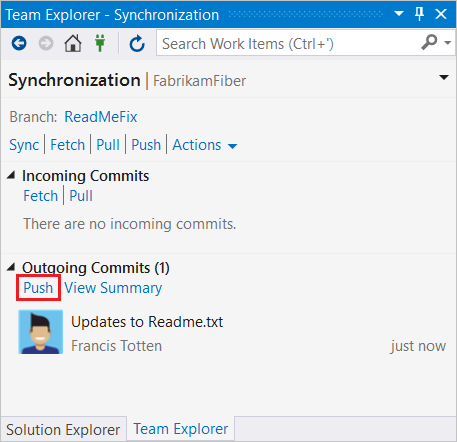The image size is (457, 442).
Task: Open Manage Connections plug icon
Action: point(100,43)
